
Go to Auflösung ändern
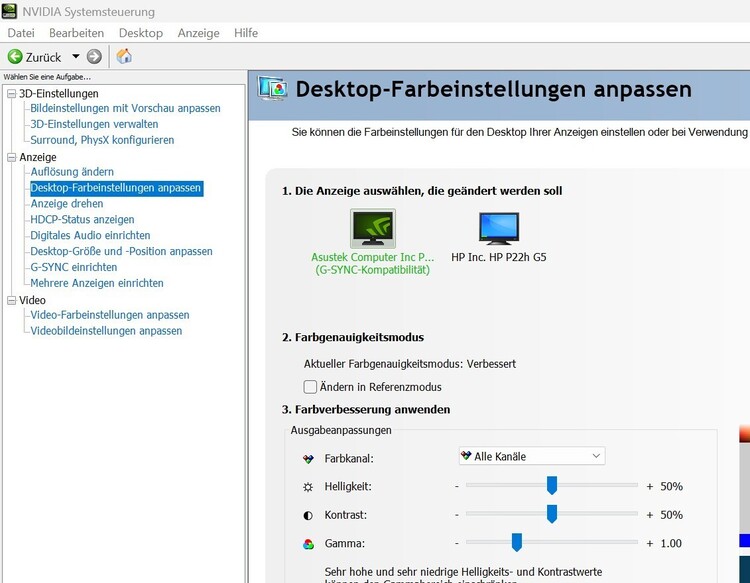pos(72,172)
